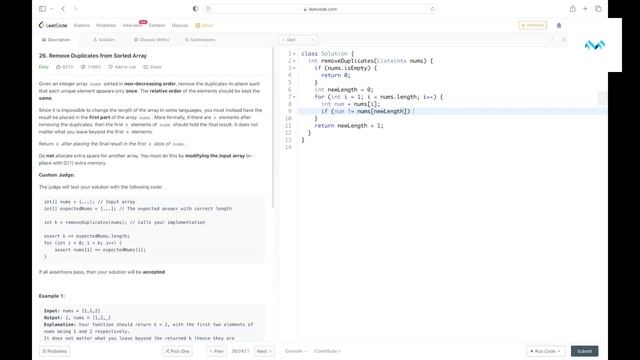The width and height of the screenshot is (640, 360).
Task: Show tab overview icon in Safari
Action: [x=598, y=9]
